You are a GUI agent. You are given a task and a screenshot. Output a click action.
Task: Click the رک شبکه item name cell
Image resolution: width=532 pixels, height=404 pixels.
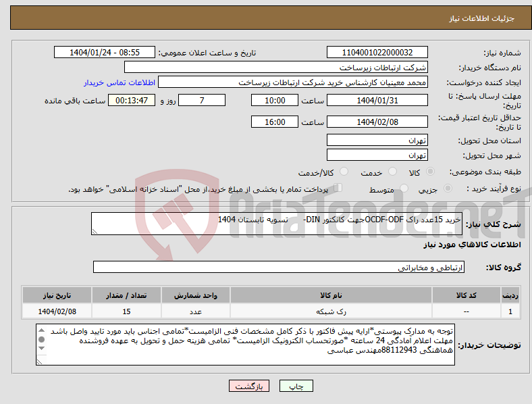click(x=331, y=311)
